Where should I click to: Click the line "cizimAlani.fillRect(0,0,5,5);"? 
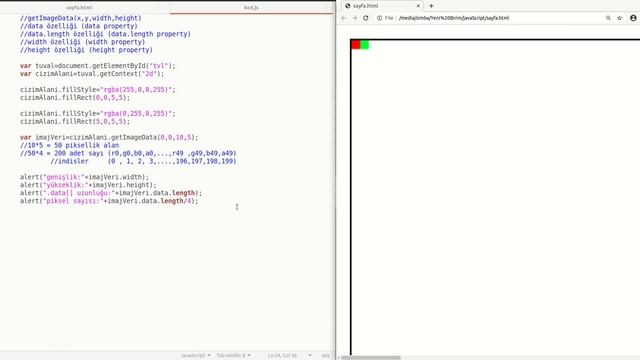pyautogui.click(x=75, y=98)
